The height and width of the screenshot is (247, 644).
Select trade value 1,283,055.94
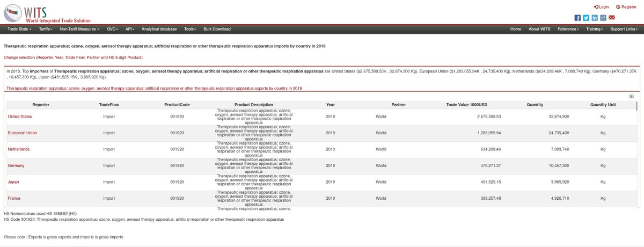[489, 133]
